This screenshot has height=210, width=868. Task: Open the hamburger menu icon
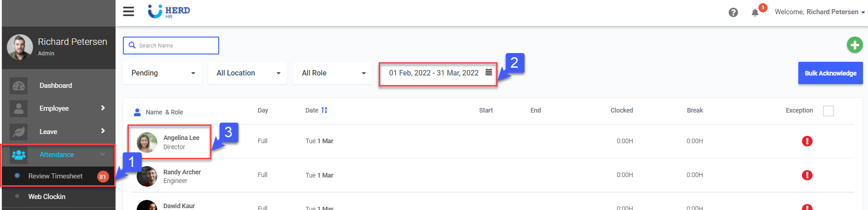[128, 11]
